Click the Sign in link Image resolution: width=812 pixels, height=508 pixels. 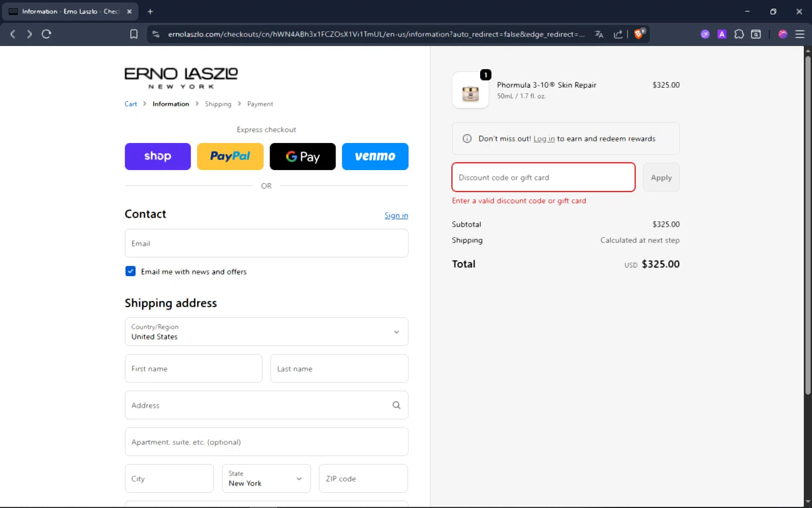(x=396, y=216)
